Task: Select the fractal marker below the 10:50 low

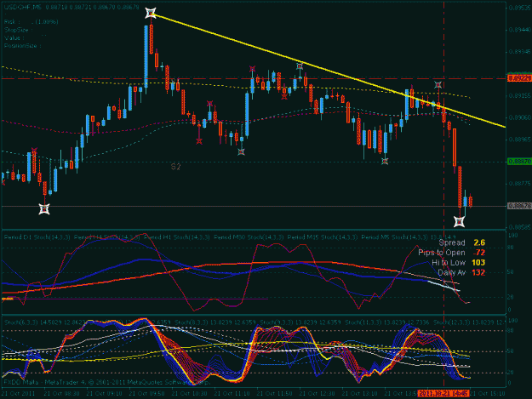Action: point(199,140)
